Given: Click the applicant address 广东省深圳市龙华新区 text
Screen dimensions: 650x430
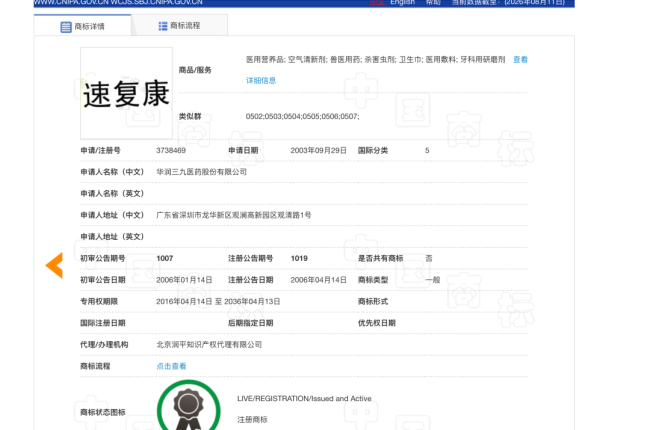Looking at the screenshot, I should [234, 215].
